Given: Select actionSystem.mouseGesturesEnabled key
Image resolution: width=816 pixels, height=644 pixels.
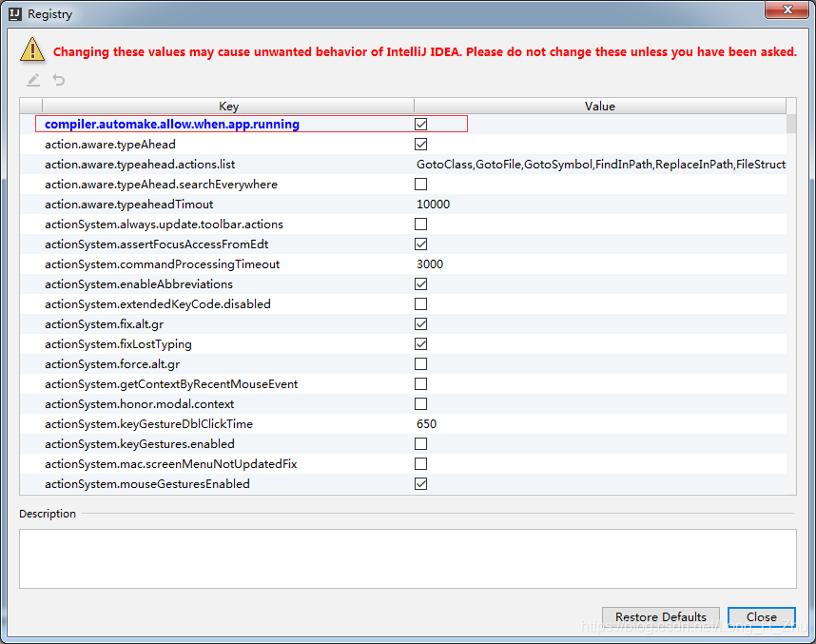Looking at the screenshot, I should click(147, 483).
